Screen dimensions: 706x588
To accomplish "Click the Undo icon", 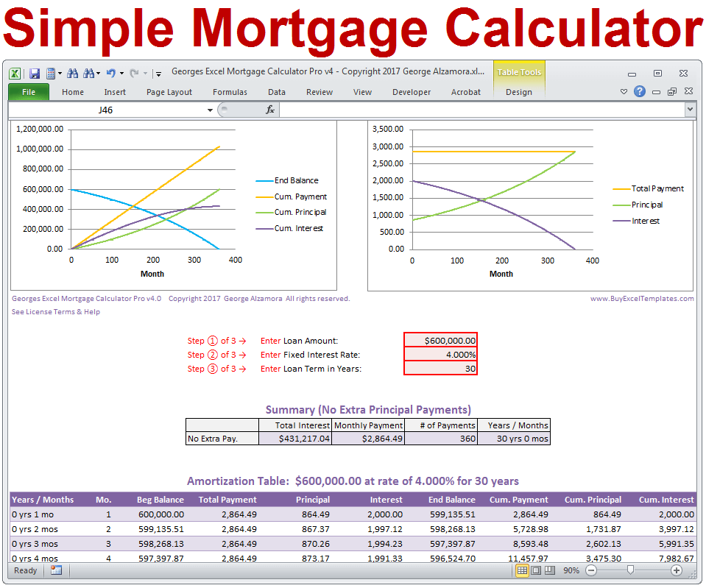I will click(111, 74).
